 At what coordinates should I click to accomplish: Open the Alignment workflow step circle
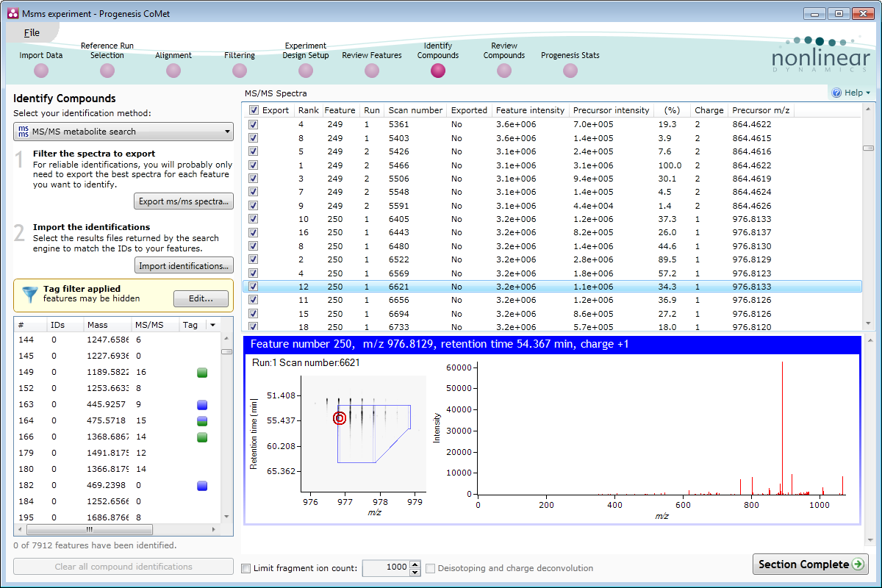click(173, 71)
